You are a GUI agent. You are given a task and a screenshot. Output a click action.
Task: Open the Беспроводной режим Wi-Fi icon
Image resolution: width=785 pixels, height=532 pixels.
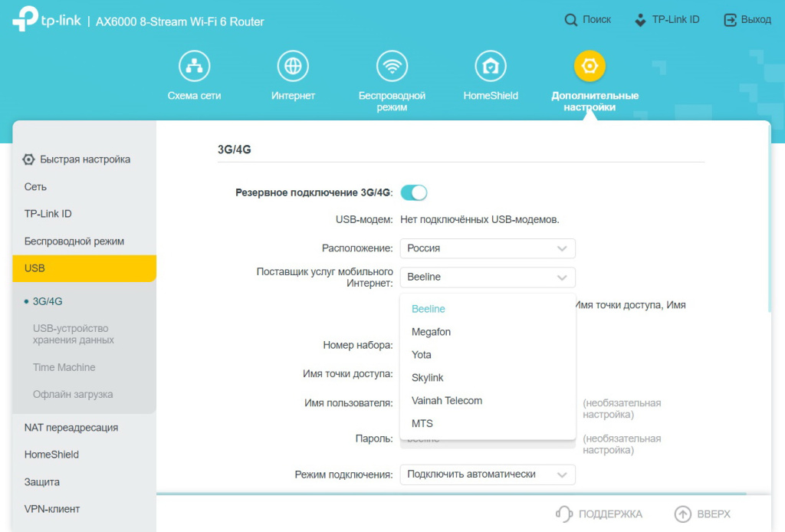click(392, 66)
